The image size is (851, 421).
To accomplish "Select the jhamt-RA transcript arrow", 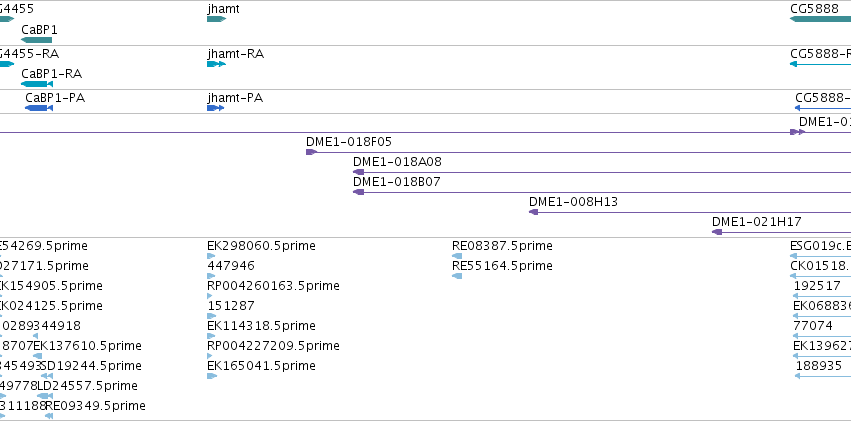I will click(216, 64).
